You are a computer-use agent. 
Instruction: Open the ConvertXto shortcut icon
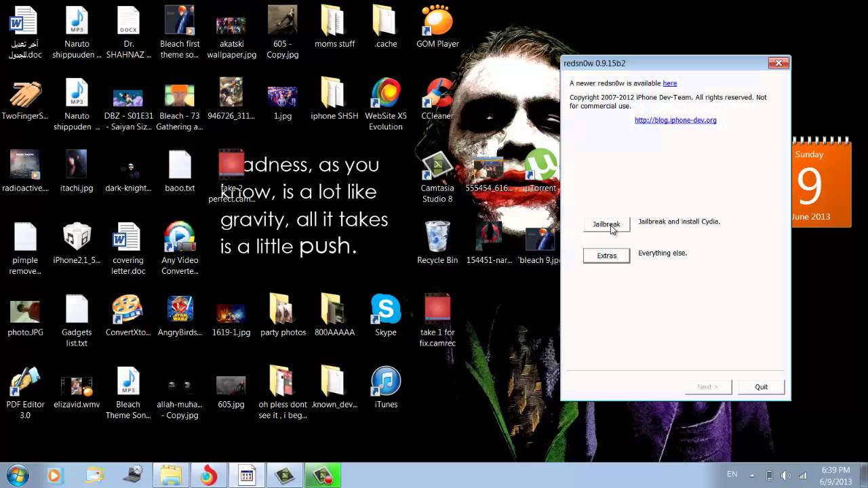point(127,314)
